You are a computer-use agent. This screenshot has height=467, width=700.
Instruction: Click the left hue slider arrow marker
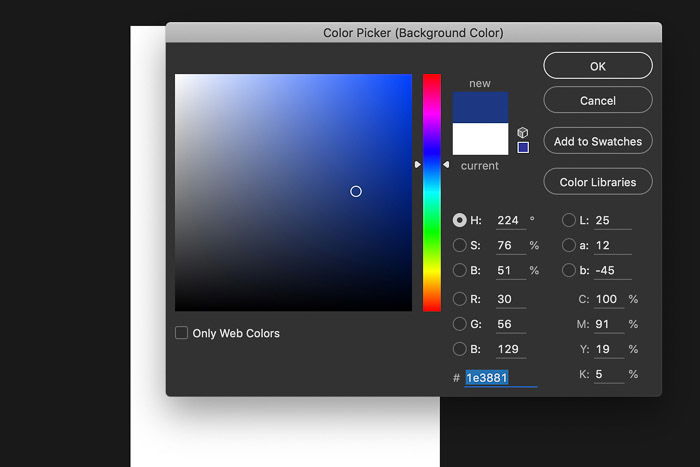tap(417, 165)
